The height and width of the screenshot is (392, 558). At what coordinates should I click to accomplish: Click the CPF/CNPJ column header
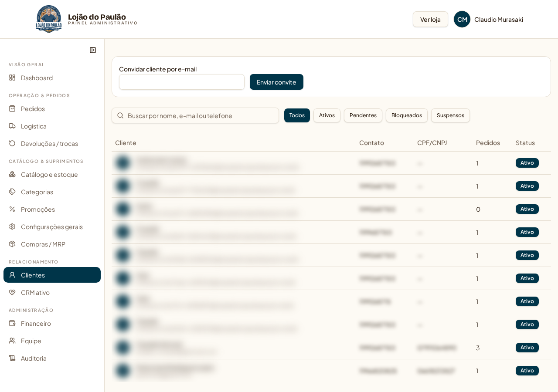[x=432, y=142]
